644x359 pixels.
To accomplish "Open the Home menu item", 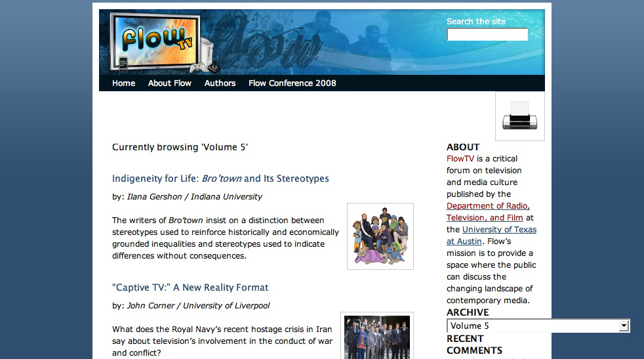I will pyautogui.click(x=124, y=83).
